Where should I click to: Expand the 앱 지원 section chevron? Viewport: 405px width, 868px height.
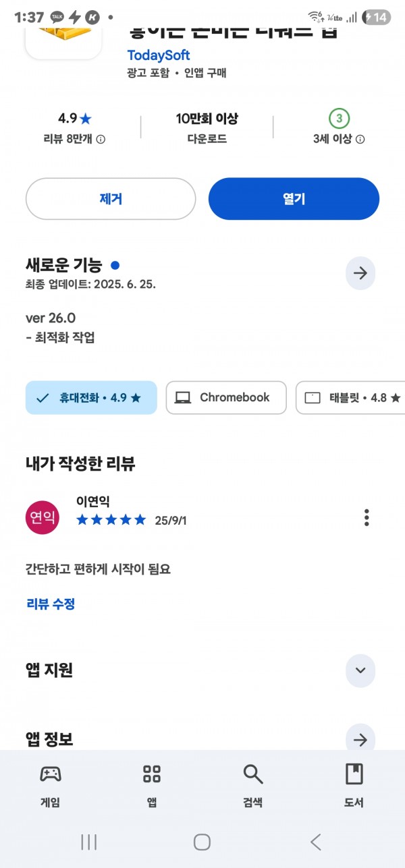(360, 670)
